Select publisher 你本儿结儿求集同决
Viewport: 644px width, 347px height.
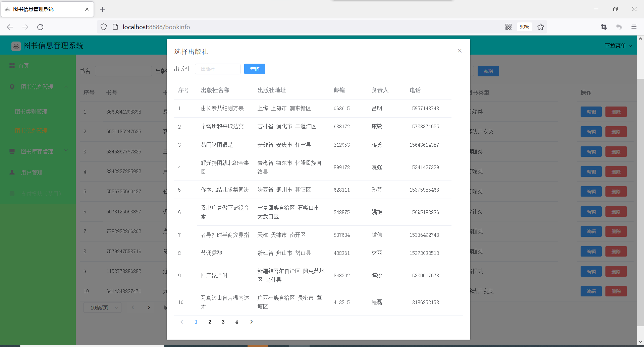313,190
